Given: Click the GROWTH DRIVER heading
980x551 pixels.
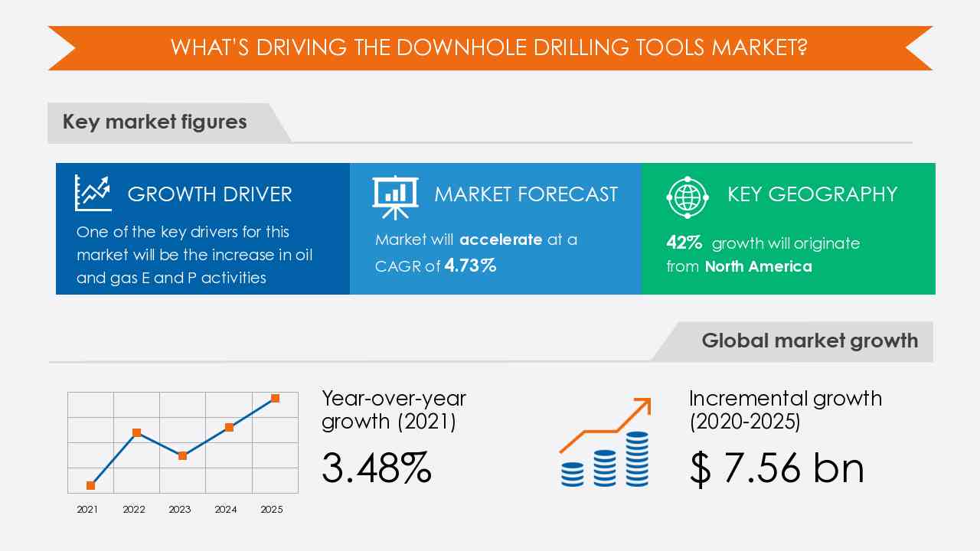Looking at the screenshot, I should (x=210, y=194).
